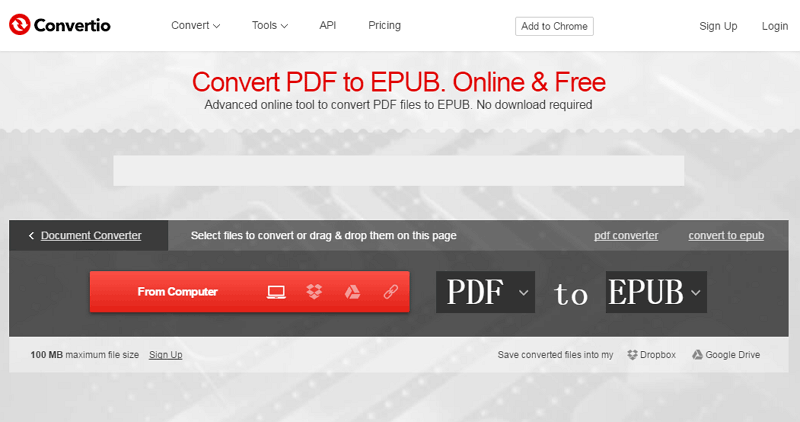Viewport: 800px width, 422px height.
Task: Add file by URL link icon
Action: point(390,292)
